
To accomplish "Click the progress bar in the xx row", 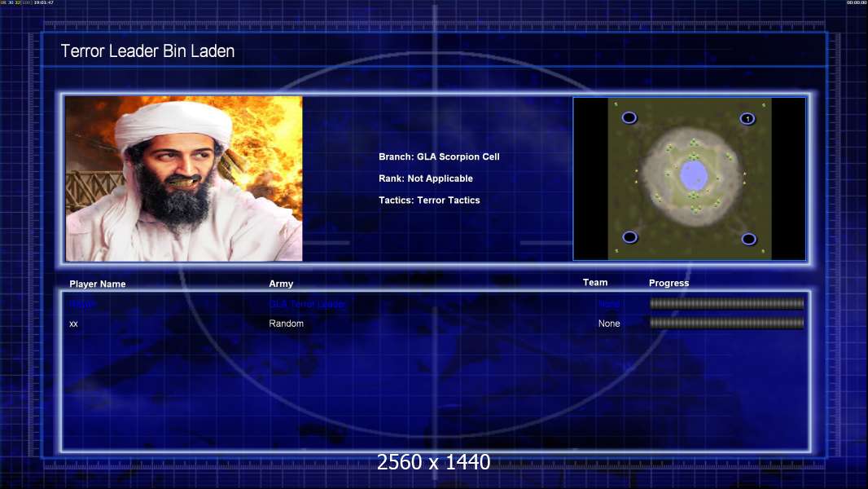I will (x=727, y=323).
